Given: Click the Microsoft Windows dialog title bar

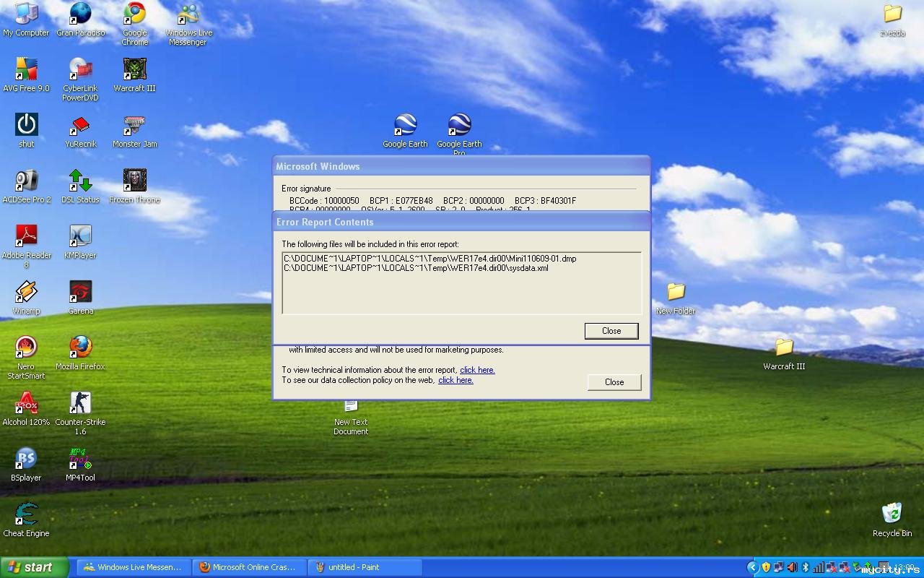Looking at the screenshot, I should 461,166.
